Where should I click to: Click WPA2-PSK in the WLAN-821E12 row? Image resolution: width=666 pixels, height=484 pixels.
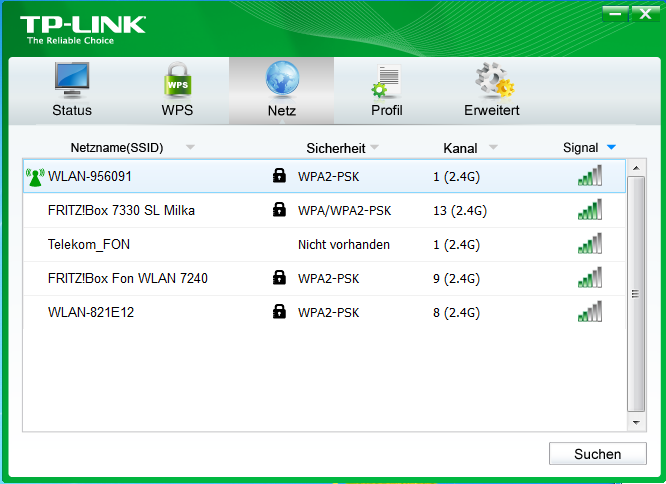click(x=328, y=312)
